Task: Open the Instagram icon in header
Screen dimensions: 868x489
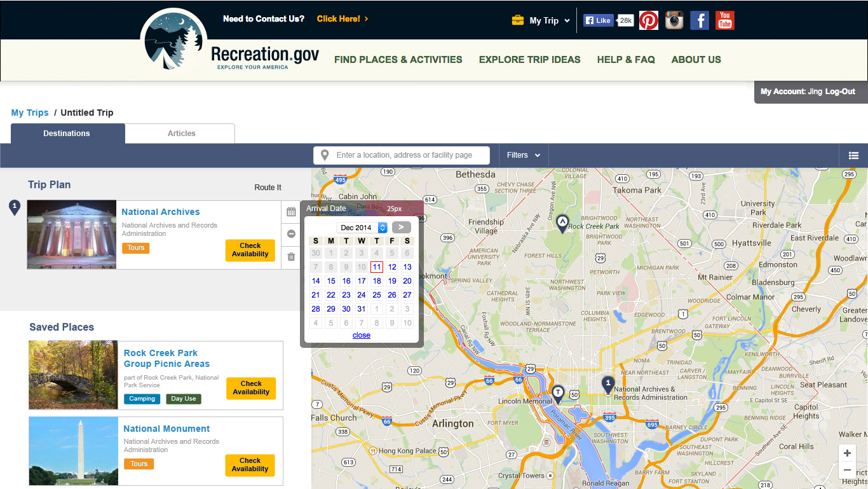Action: click(x=674, y=20)
